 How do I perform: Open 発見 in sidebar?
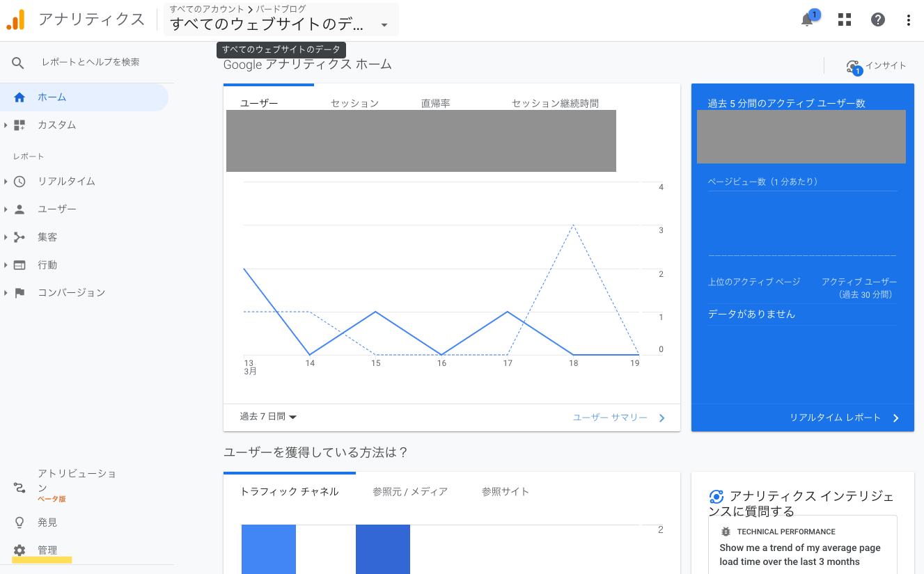click(x=47, y=523)
